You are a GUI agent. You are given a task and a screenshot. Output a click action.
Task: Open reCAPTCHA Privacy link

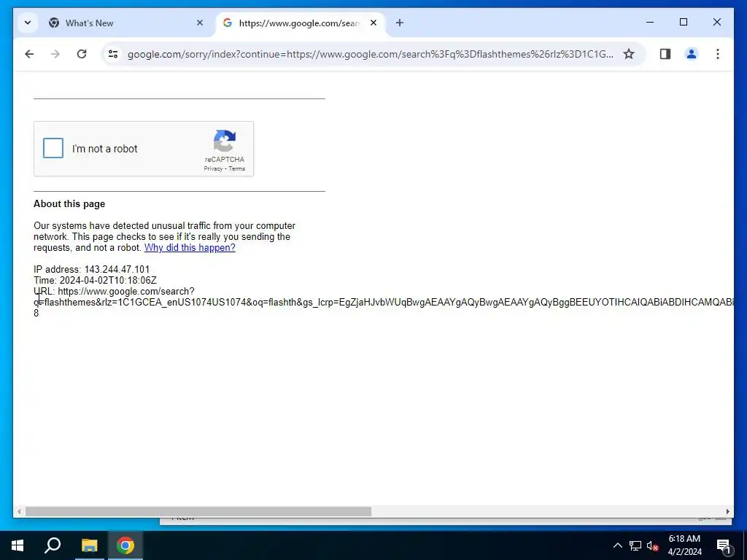pos(213,168)
